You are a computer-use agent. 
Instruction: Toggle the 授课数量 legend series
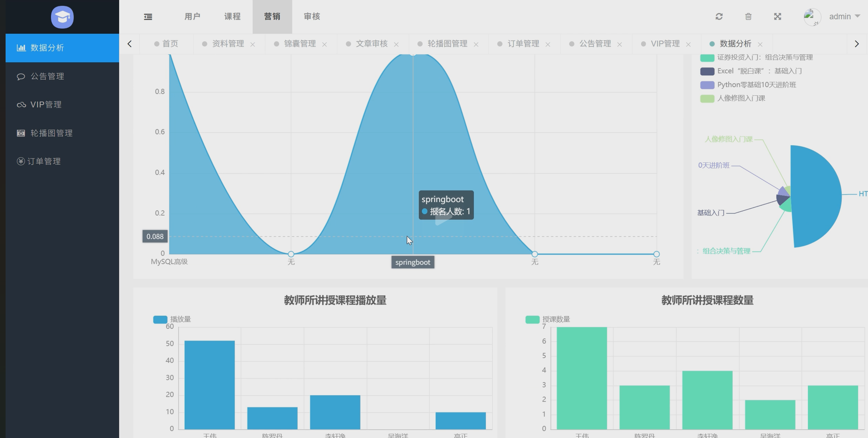tap(533, 319)
